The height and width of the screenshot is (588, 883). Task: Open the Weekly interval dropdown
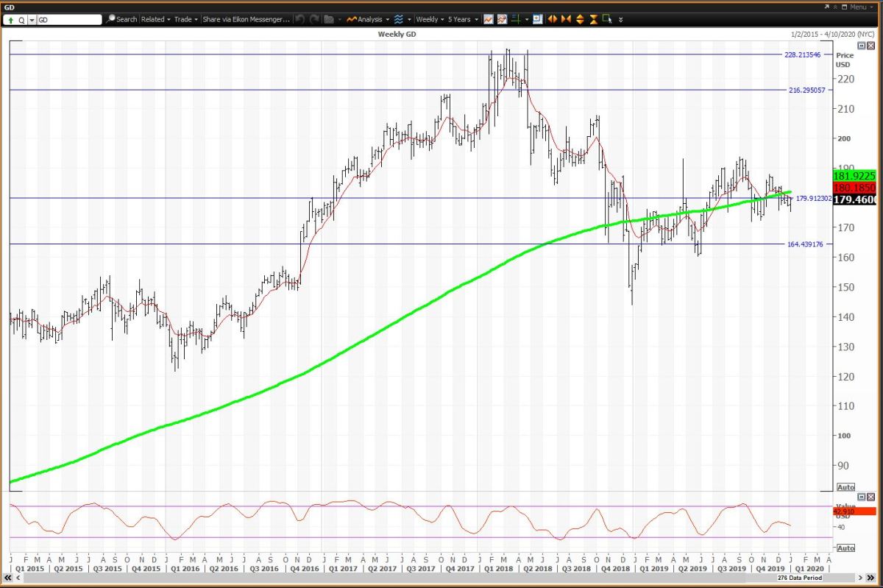(430, 19)
